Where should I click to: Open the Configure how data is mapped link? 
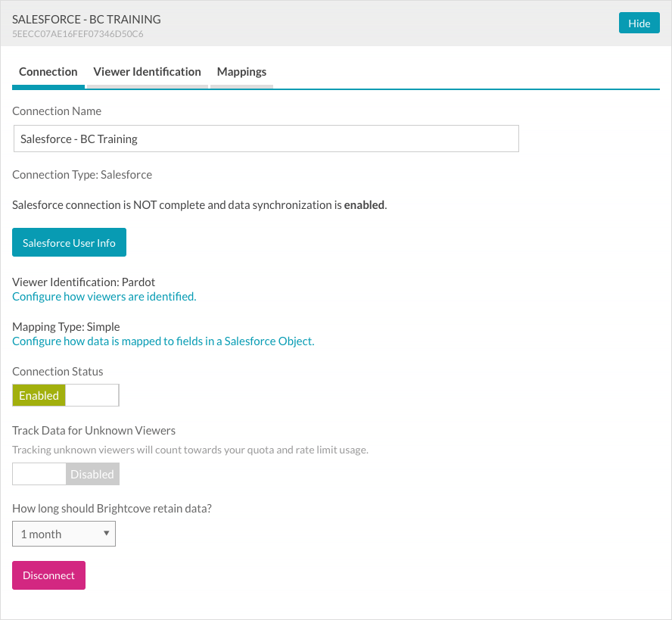tap(163, 341)
